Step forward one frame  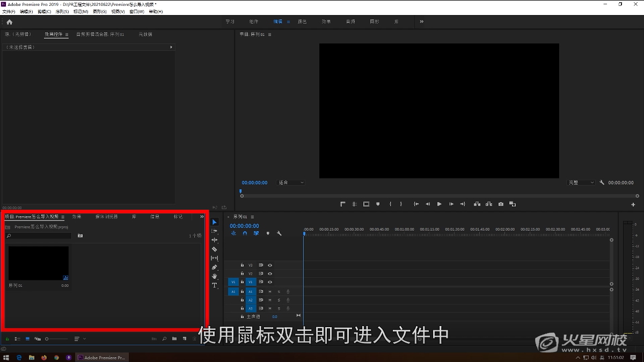(451, 204)
